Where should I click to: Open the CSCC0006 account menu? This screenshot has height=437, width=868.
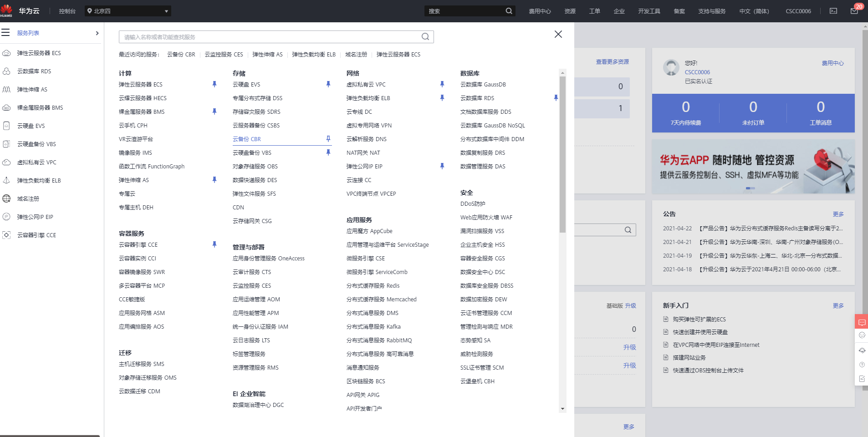coord(798,11)
